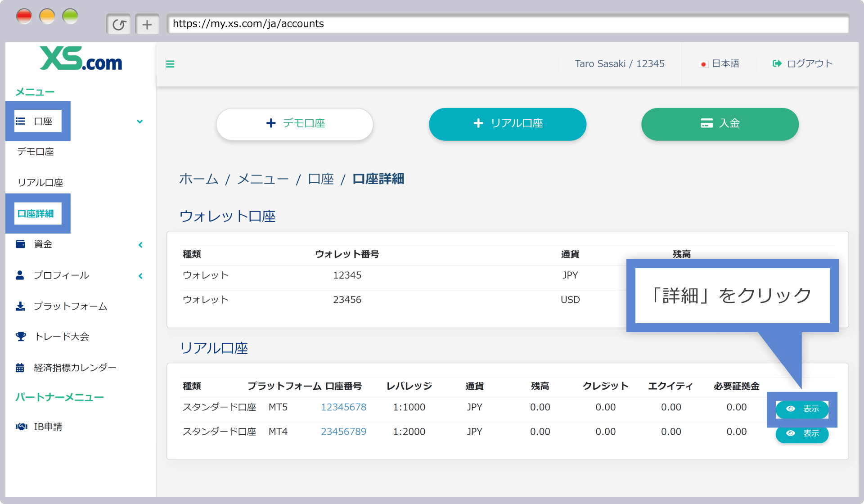
Task: Collapse the 口座 menu chevron
Action: click(140, 121)
